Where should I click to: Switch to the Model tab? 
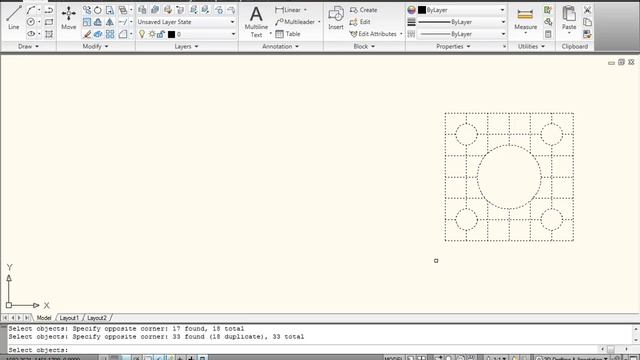(44, 318)
